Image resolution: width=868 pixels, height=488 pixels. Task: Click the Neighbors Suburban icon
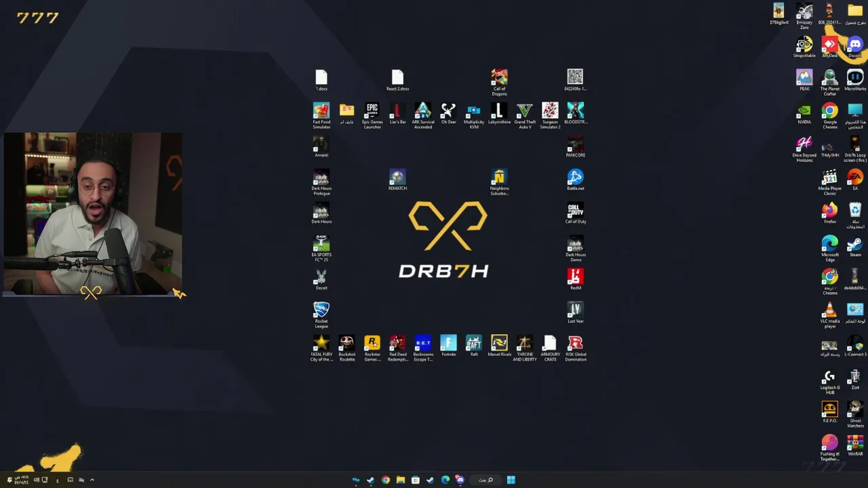click(499, 182)
